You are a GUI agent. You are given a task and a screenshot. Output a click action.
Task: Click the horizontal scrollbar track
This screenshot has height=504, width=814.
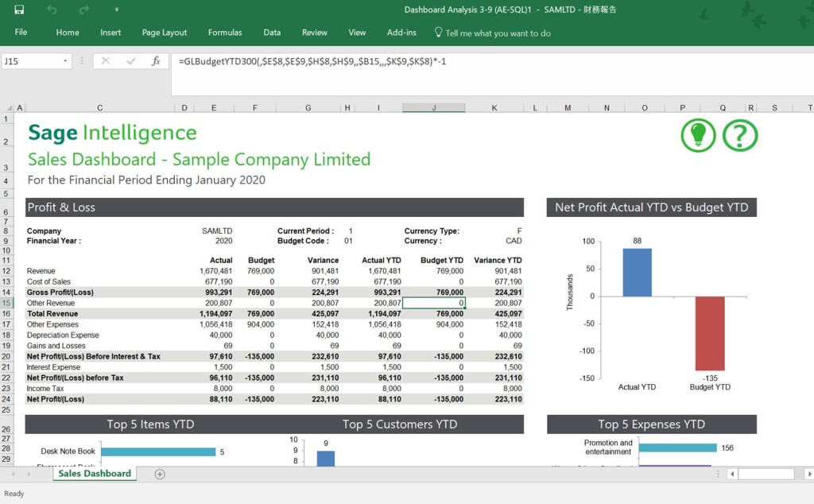[x=766, y=474]
